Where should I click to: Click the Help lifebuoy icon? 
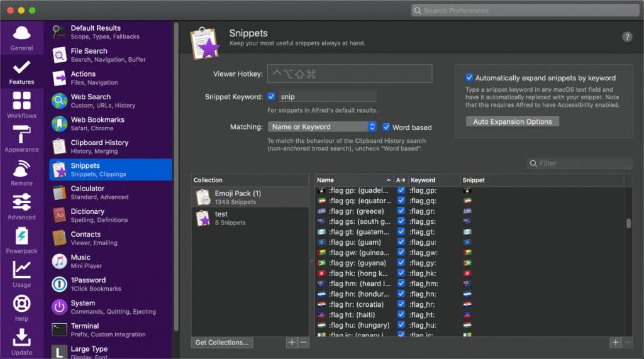(22, 304)
